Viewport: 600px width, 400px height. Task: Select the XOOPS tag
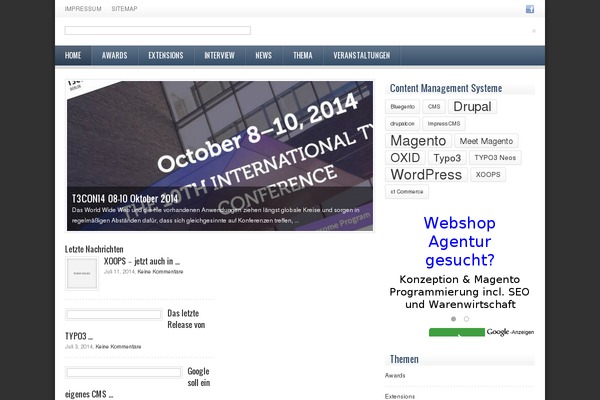(x=488, y=175)
